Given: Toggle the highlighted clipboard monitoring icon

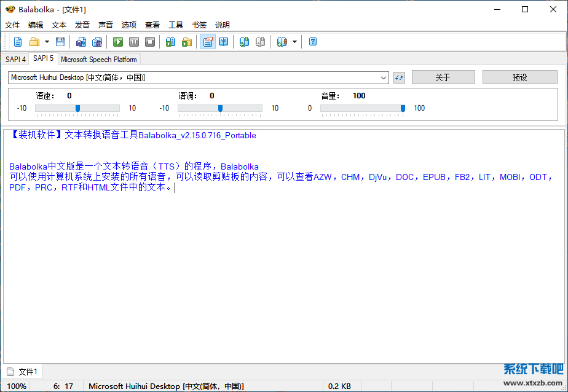Looking at the screenshot, I should [208, 42].
